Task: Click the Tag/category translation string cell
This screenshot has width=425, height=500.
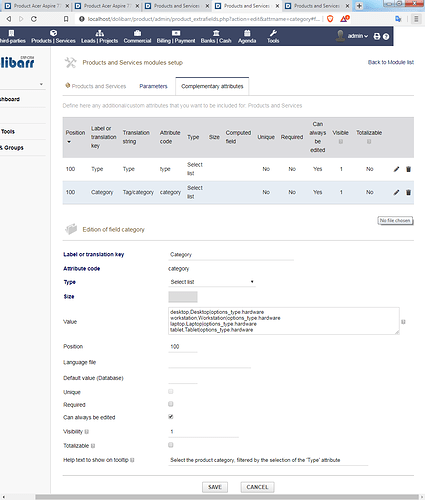Action: [x=138, y=192]
